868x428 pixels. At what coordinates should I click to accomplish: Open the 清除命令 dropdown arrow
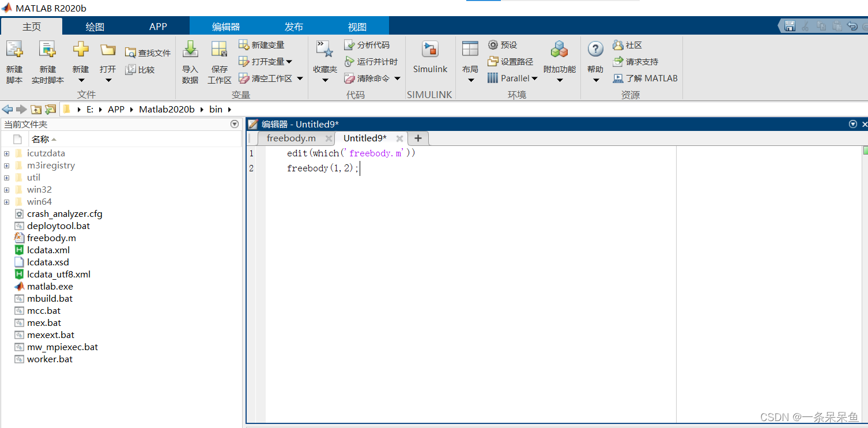(397, 78)
